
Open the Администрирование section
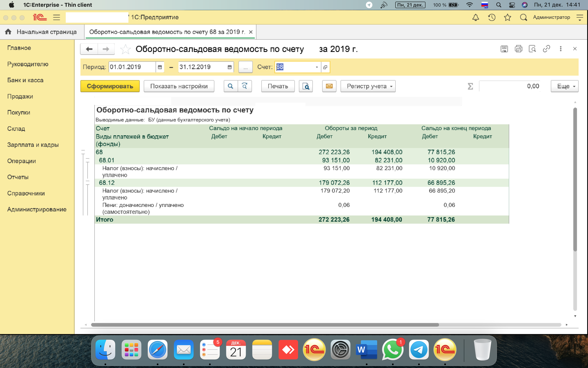click(x=37, y=209)
